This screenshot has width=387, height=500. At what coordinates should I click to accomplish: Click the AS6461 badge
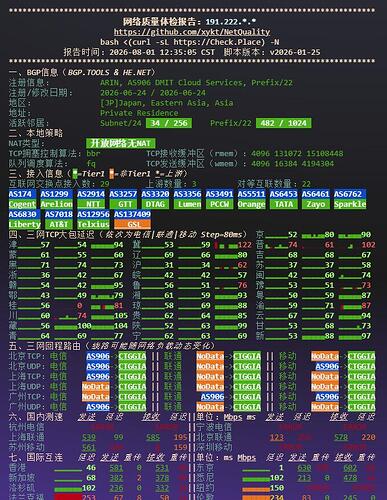tap(316, 194)
